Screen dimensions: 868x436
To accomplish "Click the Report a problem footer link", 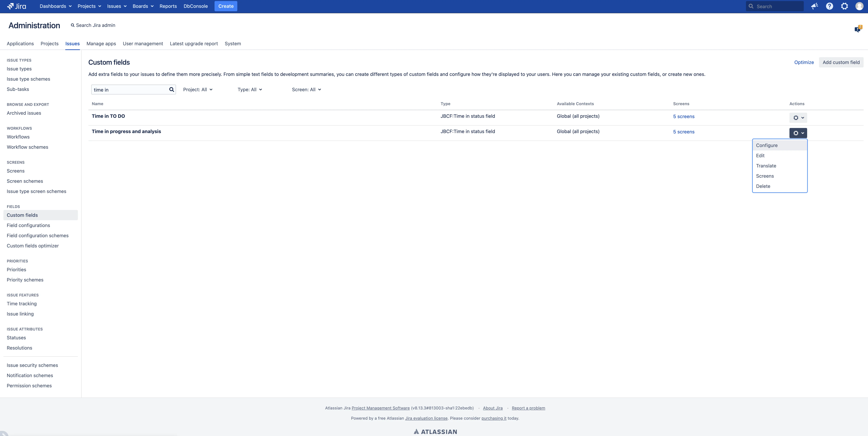I will pyautogui.click(x=528, y=408).
